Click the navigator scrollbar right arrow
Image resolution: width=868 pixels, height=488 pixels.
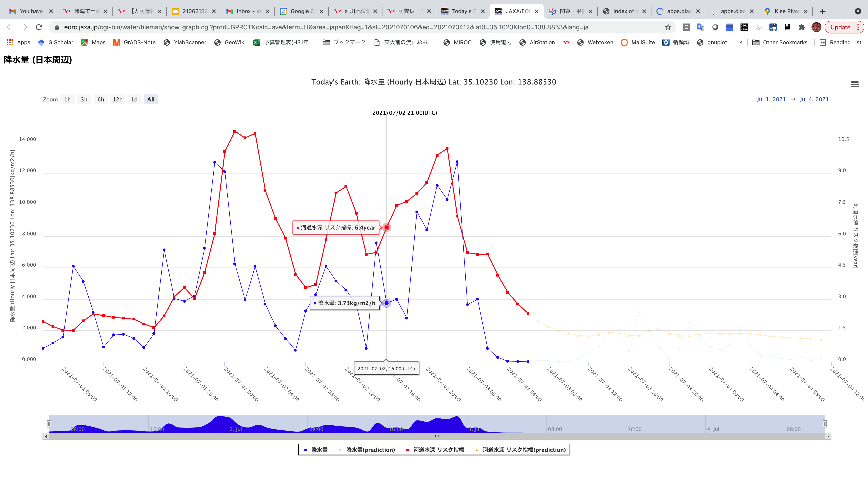[828, 436]
